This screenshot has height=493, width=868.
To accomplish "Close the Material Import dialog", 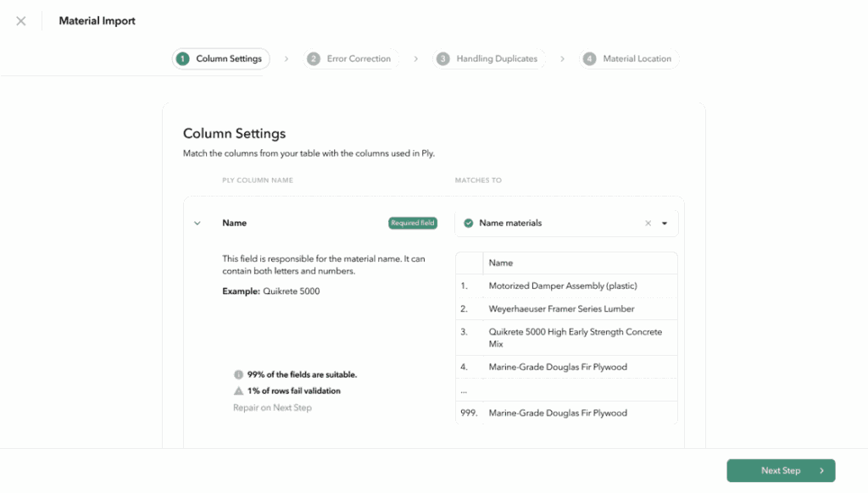I will (21, 21).
